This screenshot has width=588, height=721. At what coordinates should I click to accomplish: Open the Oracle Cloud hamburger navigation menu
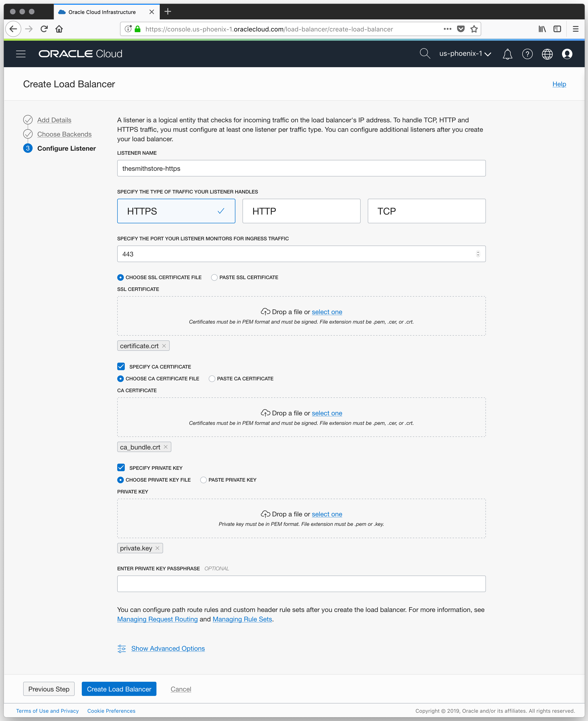pos(21,54)
